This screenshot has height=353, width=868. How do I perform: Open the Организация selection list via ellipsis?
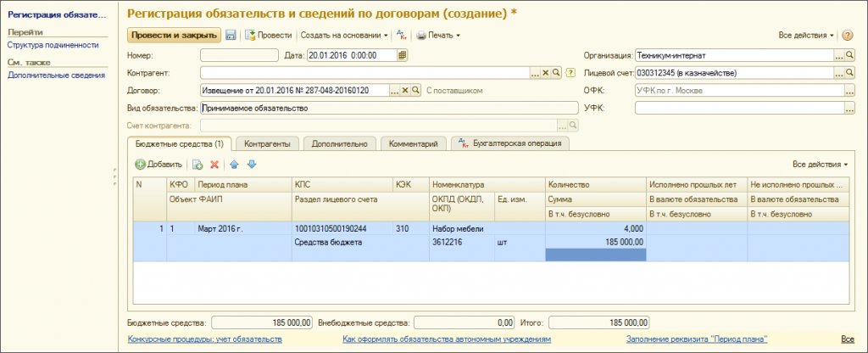(839, 55)
